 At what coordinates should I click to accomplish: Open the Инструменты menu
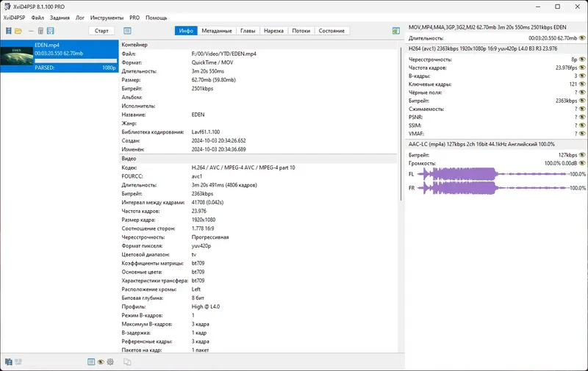pyautogui.click(x=107, y=18)
